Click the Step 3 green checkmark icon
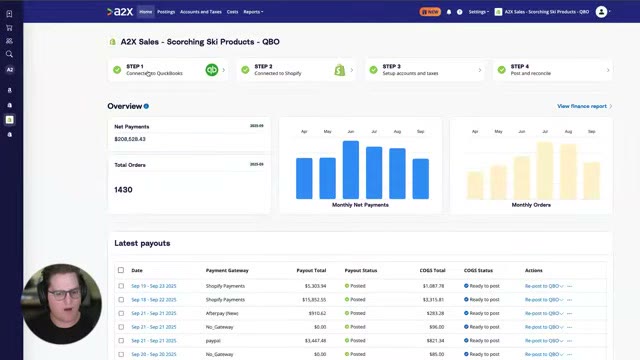The width and height of the screenshot is (640, 360). [x=373, y=70]
